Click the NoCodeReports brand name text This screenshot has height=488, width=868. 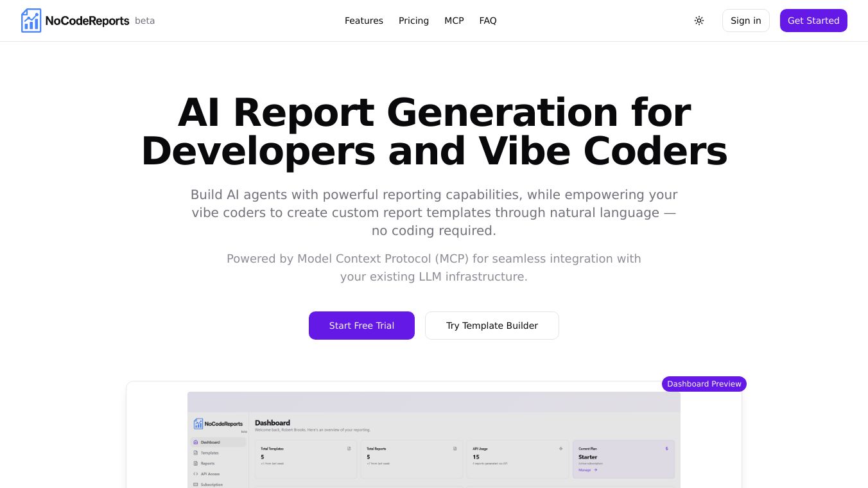87,21
